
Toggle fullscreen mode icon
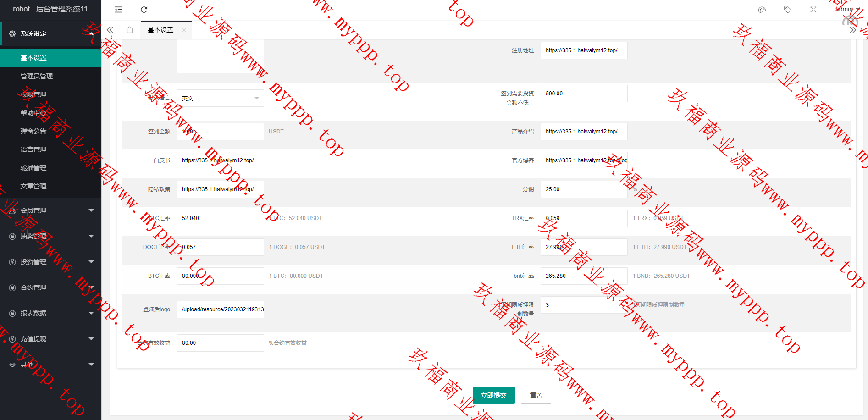coord(813,10)
